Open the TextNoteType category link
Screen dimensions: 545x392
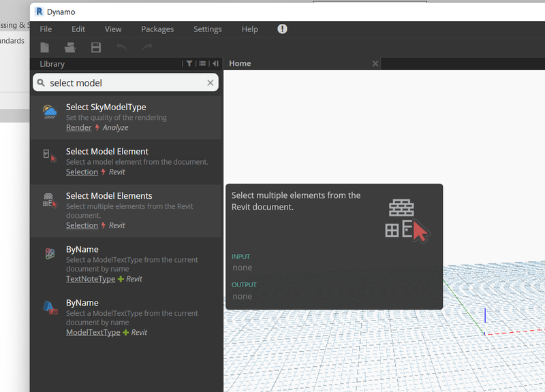[91, 279]
